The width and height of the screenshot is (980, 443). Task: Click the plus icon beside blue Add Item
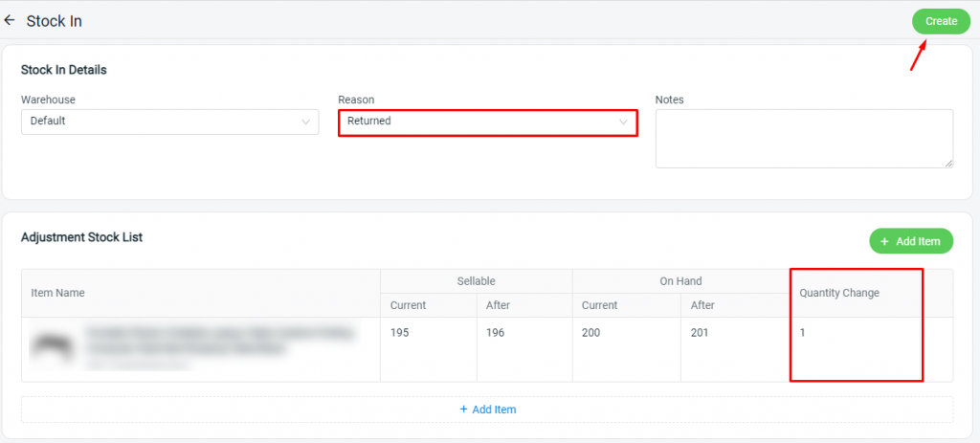tap(464, 410)
